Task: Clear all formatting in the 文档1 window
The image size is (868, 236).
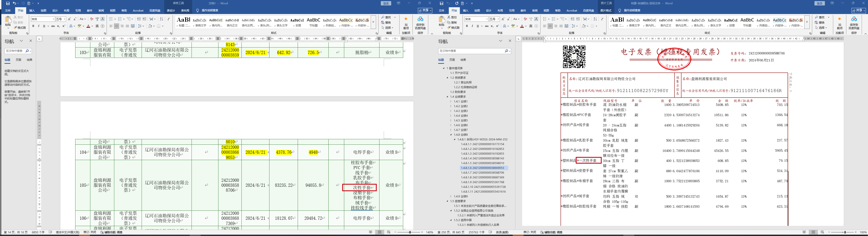Action: (x=92, y=19)
